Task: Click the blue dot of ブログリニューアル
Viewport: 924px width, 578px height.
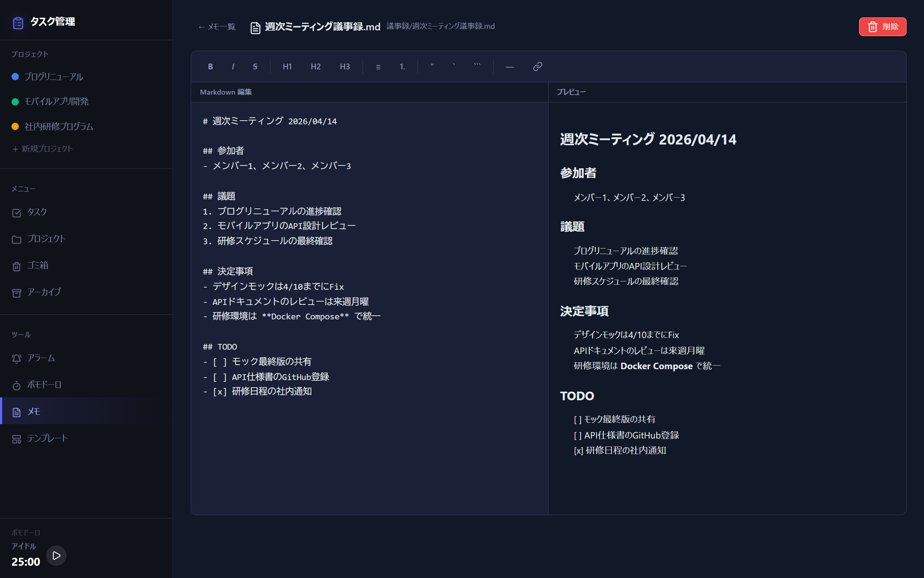Action: (15, 77)
